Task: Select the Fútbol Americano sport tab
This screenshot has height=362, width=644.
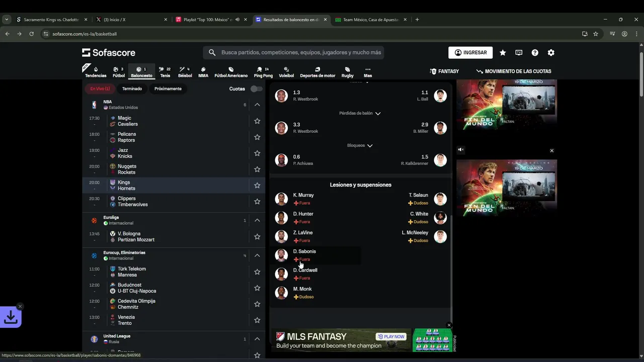Action: point(231,72)
